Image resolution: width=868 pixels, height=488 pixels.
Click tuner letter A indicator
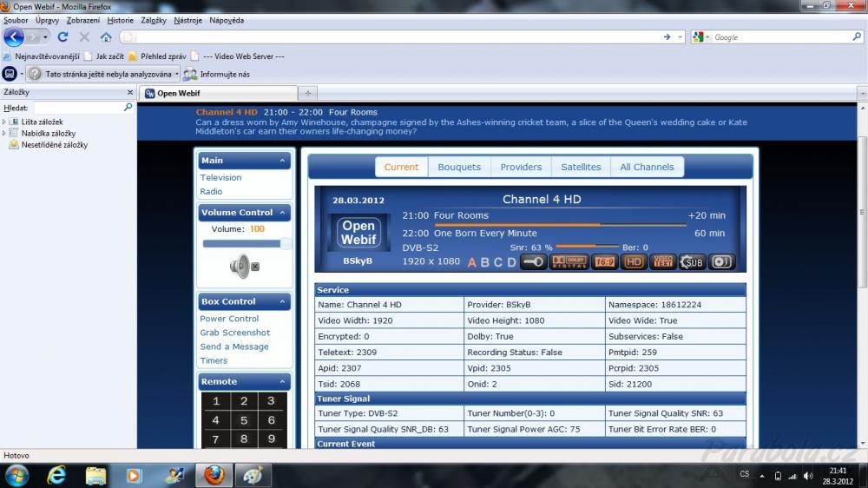point(471,262)
